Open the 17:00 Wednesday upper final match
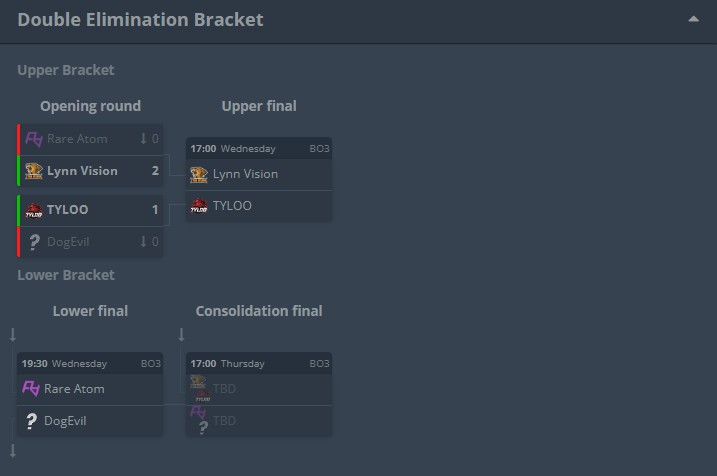The image size is (717, 476). pos(258,148)
